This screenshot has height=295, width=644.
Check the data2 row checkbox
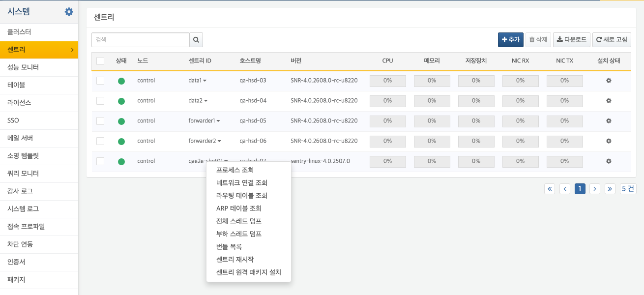click(100, 101)
